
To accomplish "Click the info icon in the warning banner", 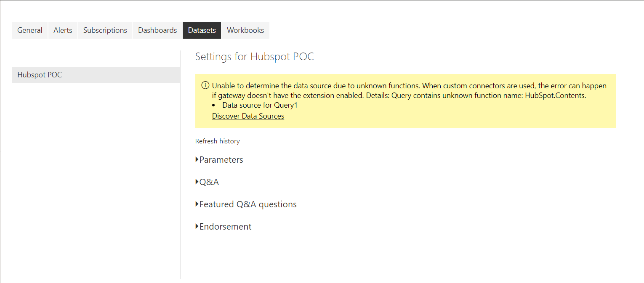I will coord(205,85).
